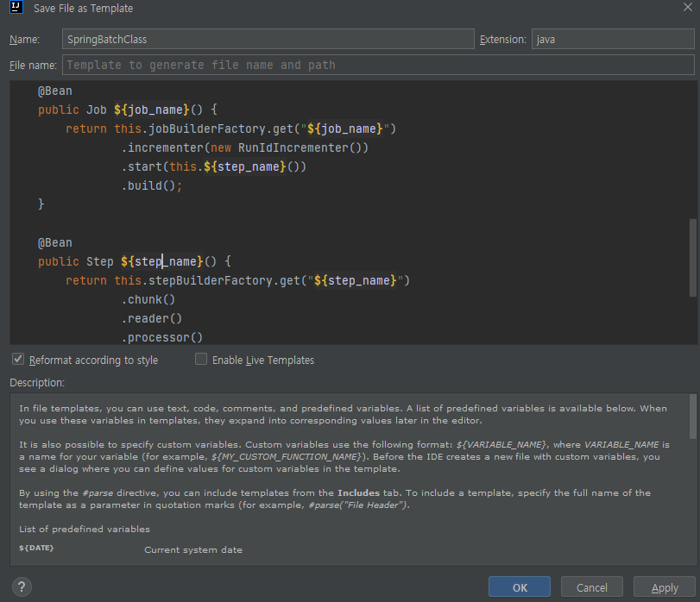Click ${job_name} in the public Job line
Viewport: 700px width, 602px height.
[x=152, y=110]
